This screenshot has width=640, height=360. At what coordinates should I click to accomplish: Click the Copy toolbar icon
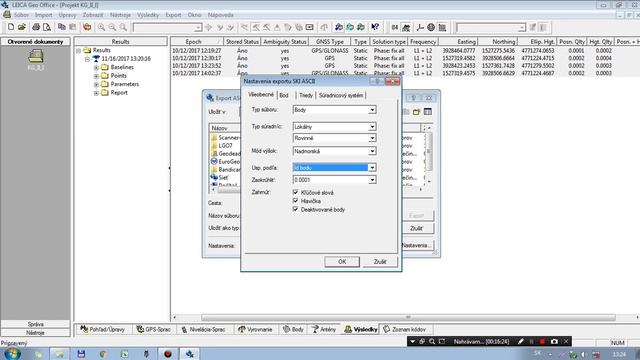(62, 27)
